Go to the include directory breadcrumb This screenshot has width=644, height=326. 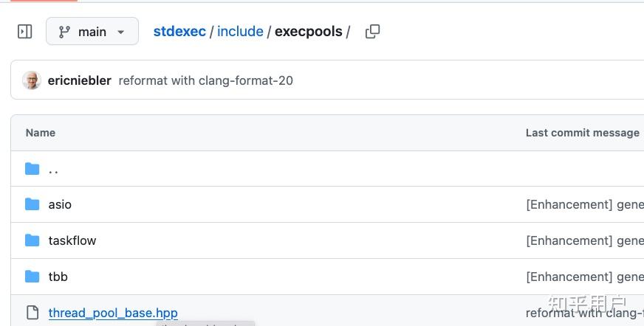[x=240, y=32]
